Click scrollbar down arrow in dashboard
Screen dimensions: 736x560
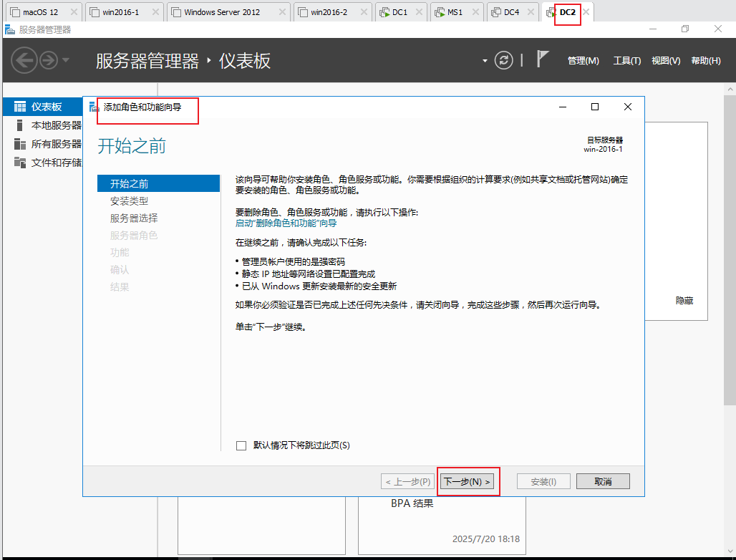[730, 551]
